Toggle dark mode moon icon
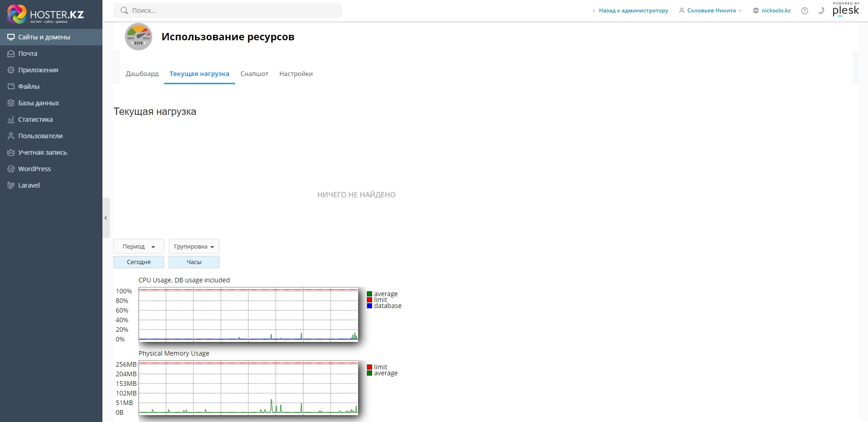The width and height of the screenshot is (868, 422). [821, 11]
